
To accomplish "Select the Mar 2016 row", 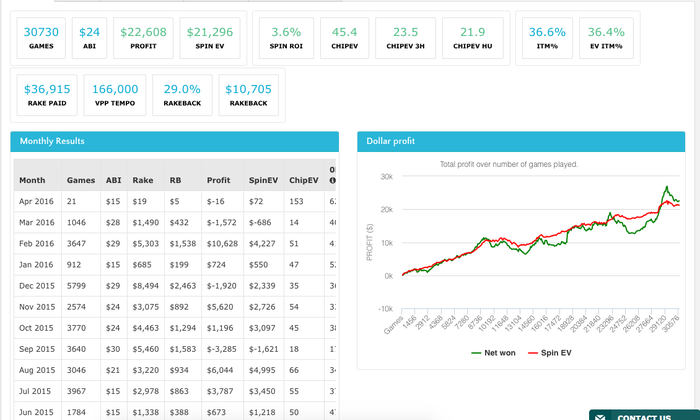I will [175, 222].
